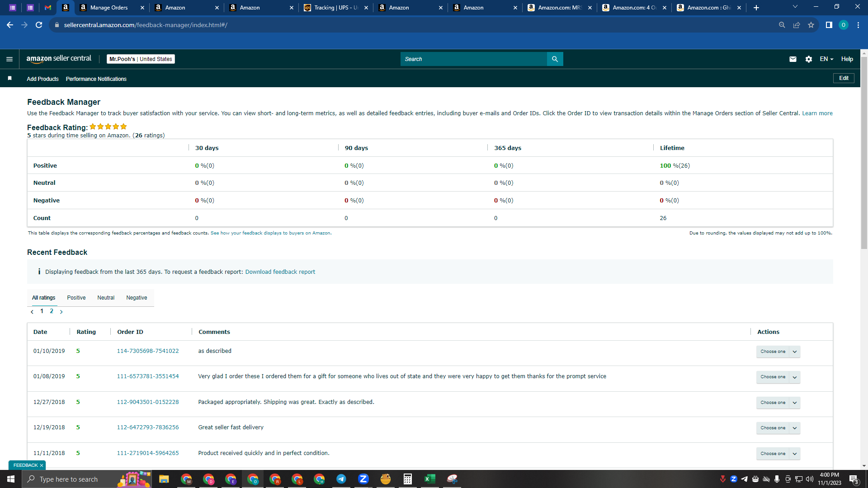868x488 pixels.
Task: Open the settings gear icon
Action: click(x=809, y=59)
